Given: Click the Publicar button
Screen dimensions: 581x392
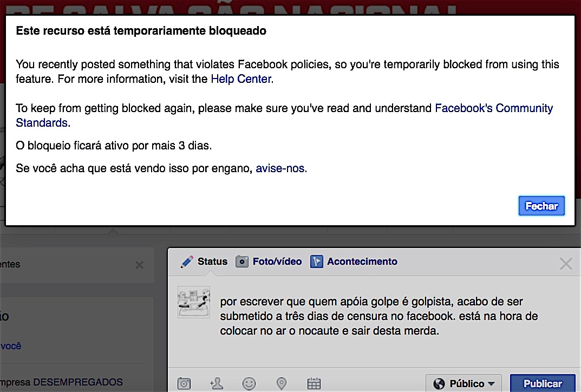Looking at the screenshot, I should 543,383.
